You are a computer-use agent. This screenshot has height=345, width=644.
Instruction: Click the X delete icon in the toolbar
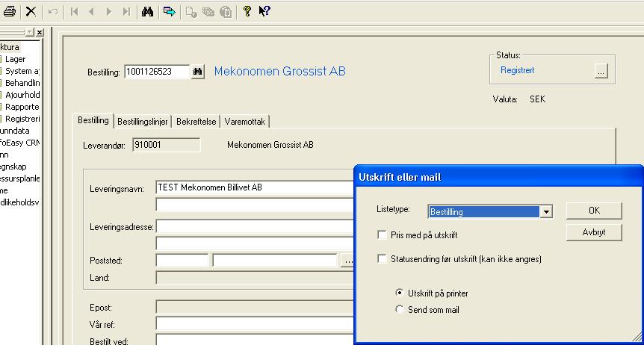pyautogui.click(x=31, y=11)
